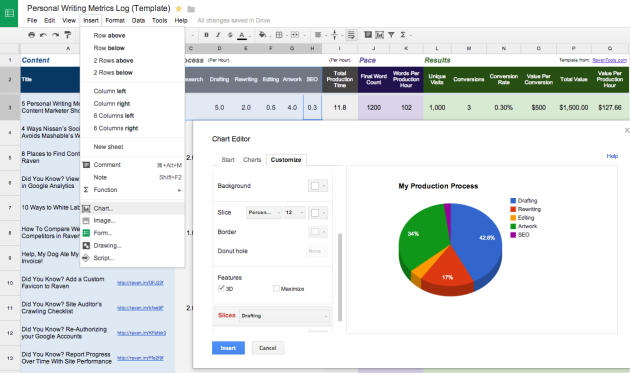630x373 pixels.
Task: Choose 'Row above' from Insert menu
Action: (132, 35)
